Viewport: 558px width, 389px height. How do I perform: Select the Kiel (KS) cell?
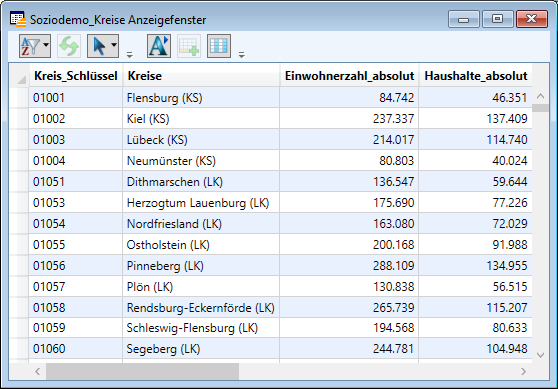[201, 119]
